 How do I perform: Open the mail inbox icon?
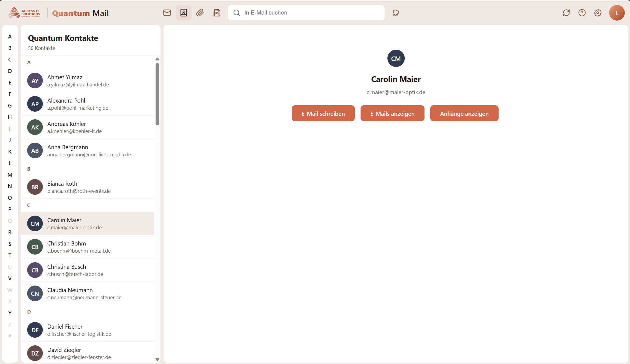point(167,13)
